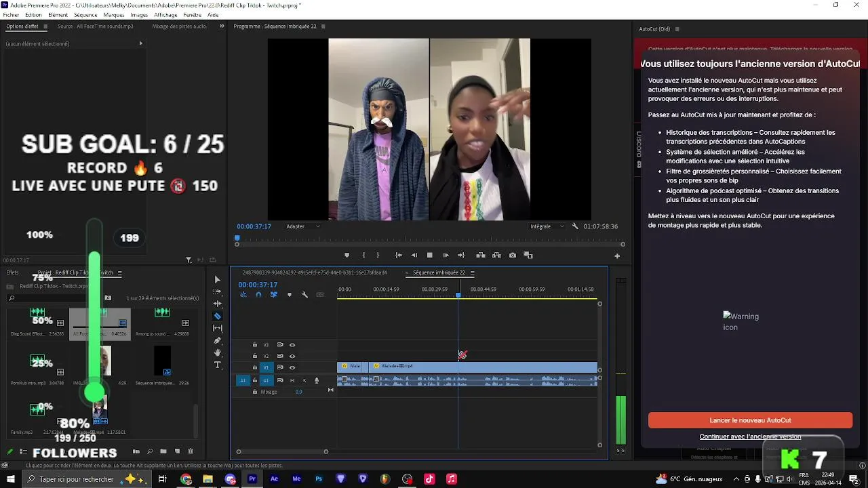The width and height of the screenshot is (868, 488).
Task: Toggle insert sequences as nests
Action: [x=243, y=295]
